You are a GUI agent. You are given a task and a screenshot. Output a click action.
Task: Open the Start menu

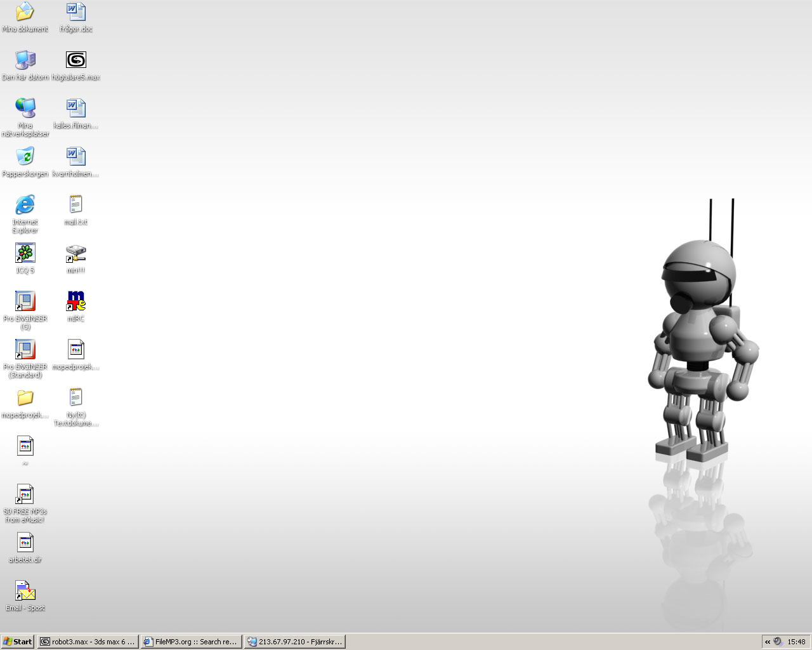18,642
